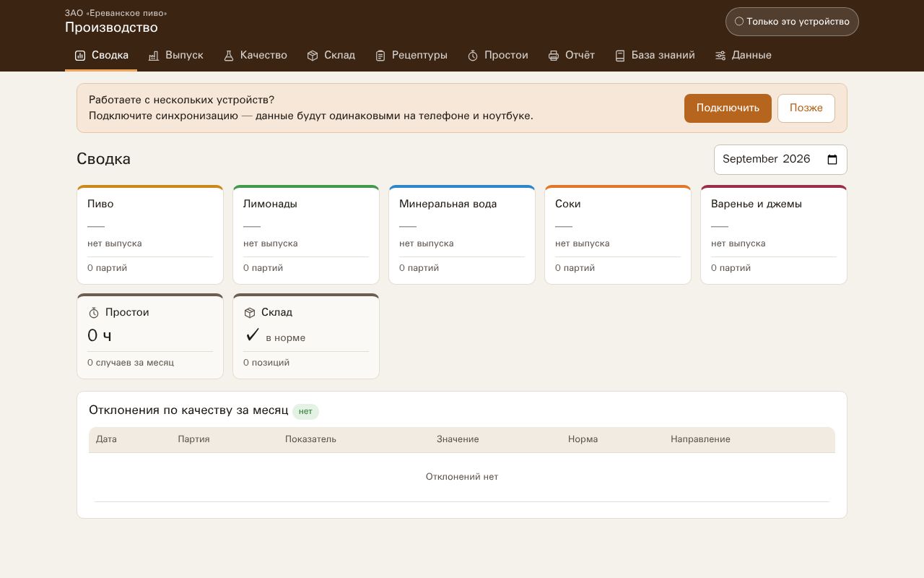This screenshot has height=578, width=924.
Task: Click the sliders icon beside Данные
Action: click(720, 56)
